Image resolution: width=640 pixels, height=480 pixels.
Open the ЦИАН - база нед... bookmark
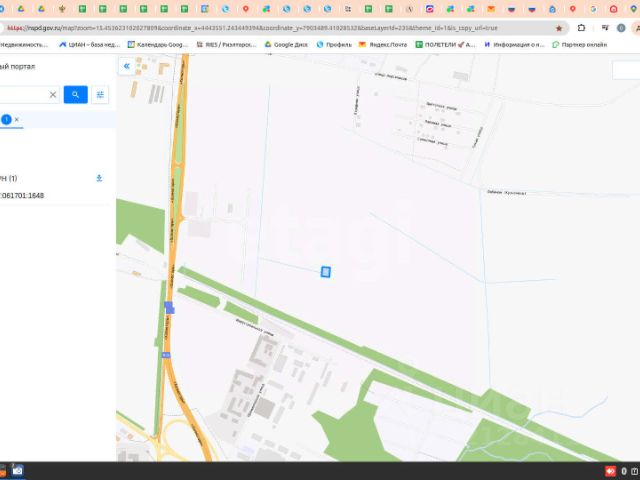tap(90, 44)
